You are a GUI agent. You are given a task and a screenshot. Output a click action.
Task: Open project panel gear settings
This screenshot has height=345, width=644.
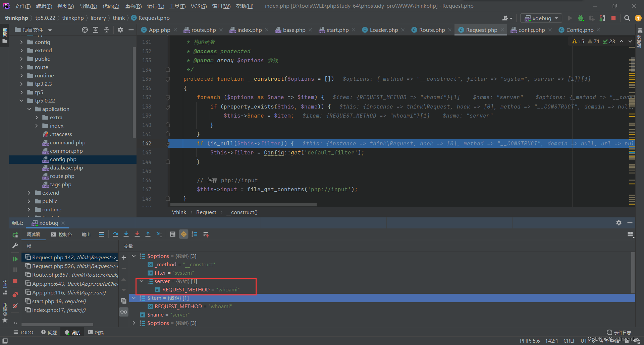tap(120, 30)
